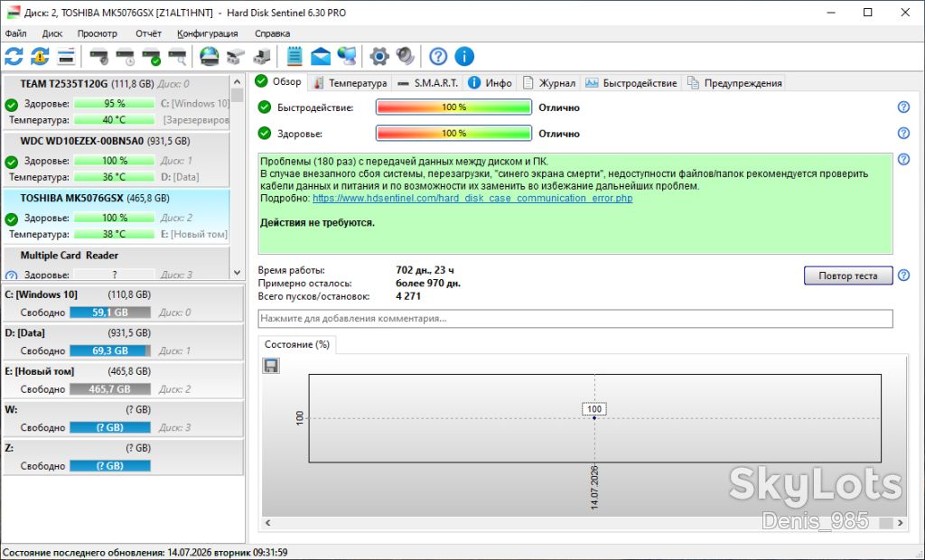Select the TEAM T2535T120G disk
The width and height of the screenshot is (925, 560).
coord(117,101)
